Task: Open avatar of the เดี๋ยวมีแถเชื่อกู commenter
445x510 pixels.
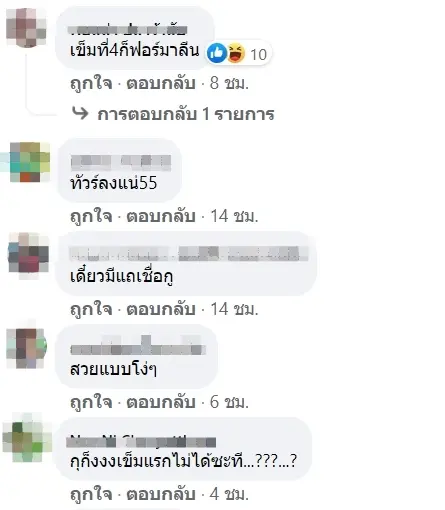Action: tap(29, 252)
